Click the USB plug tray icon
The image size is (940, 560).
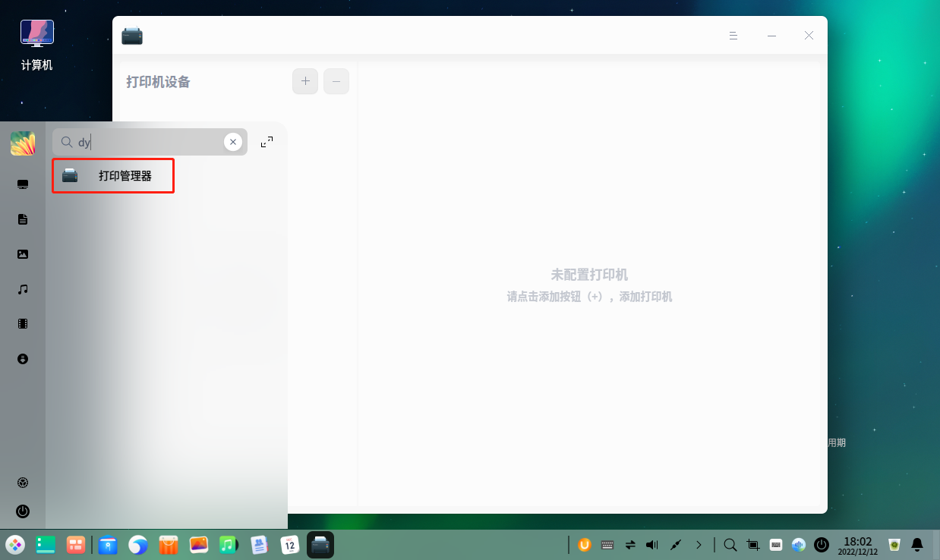pos(675,544)
